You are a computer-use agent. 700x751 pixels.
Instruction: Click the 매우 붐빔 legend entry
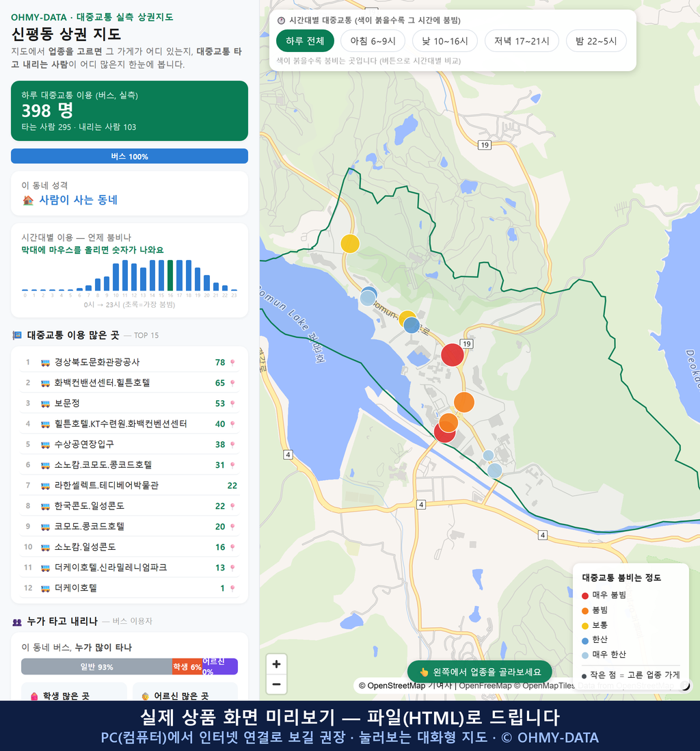[604, 595]
